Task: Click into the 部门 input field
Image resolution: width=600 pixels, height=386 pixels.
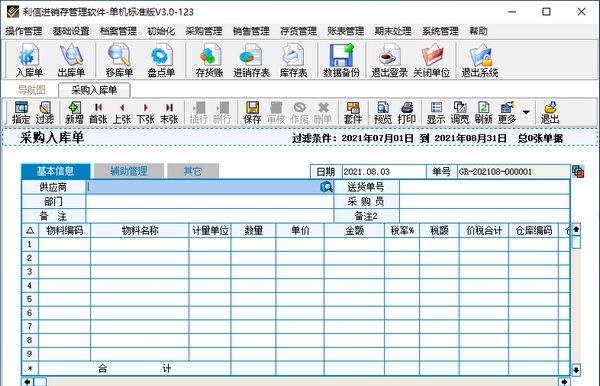Action: (210, 201)
